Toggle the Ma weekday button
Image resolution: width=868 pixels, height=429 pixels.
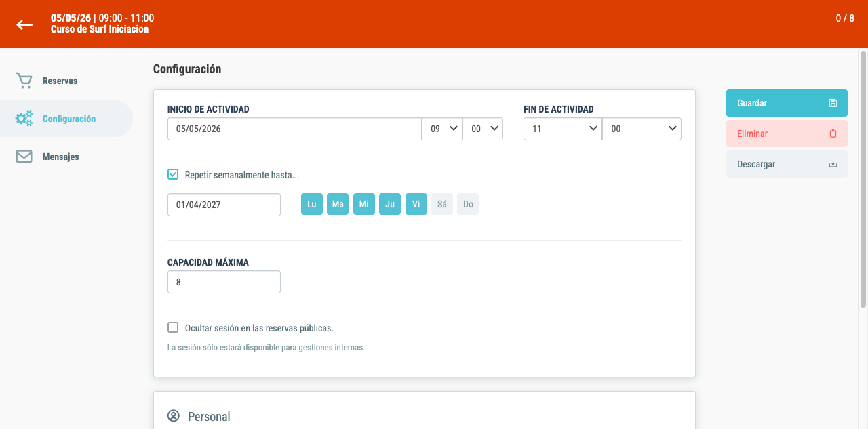click(338, 204)
